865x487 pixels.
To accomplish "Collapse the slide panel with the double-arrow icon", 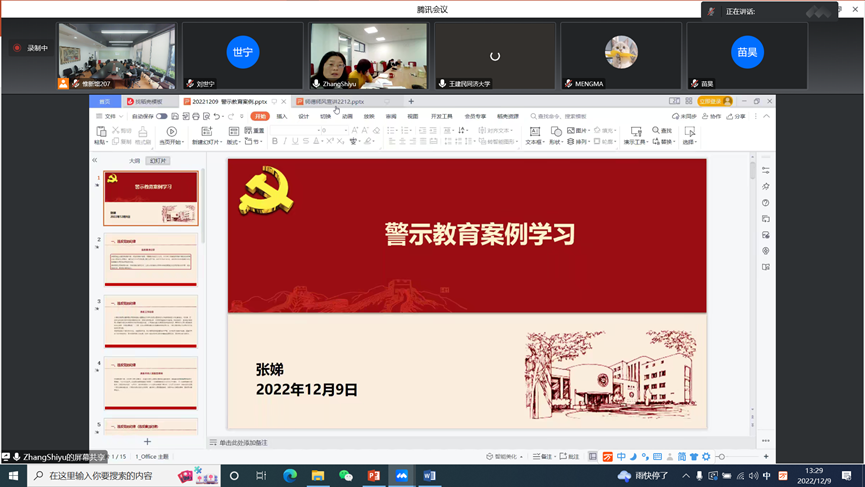I will tap(95, 160).
